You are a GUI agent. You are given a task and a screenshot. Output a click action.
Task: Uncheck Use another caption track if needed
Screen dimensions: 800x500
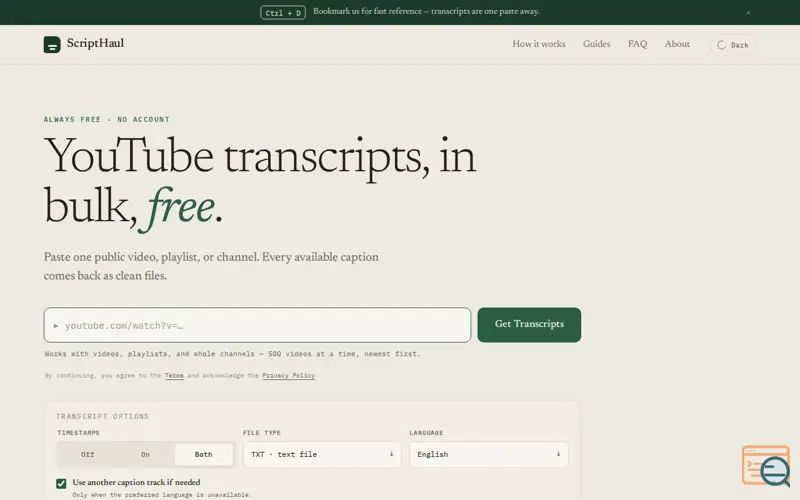[61, 483]
